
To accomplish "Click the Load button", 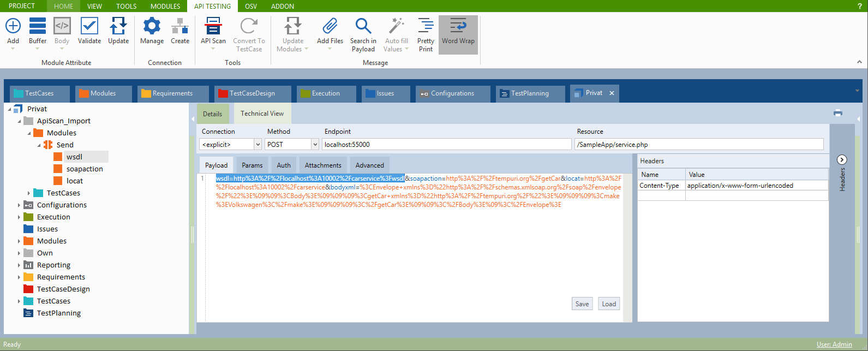I will coord(609,304).
